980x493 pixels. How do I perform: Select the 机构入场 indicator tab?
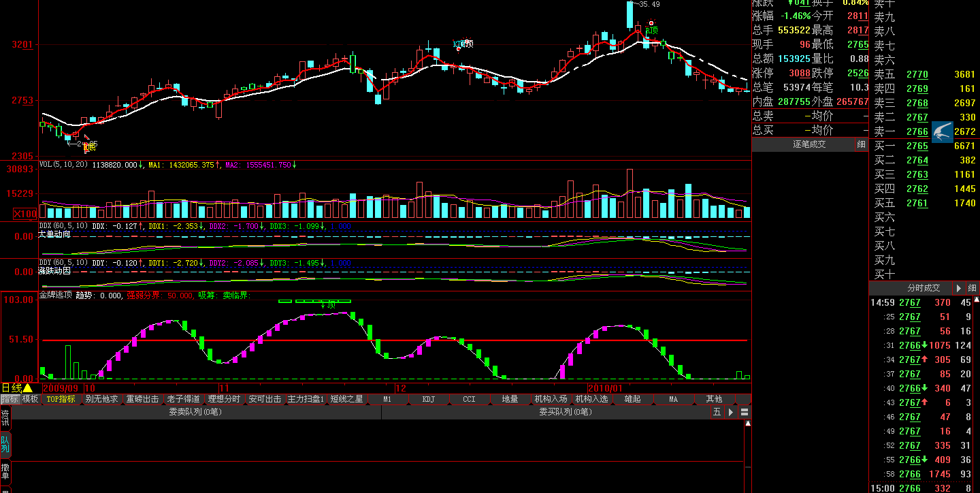pyautogui.click(x=551, y=399)
